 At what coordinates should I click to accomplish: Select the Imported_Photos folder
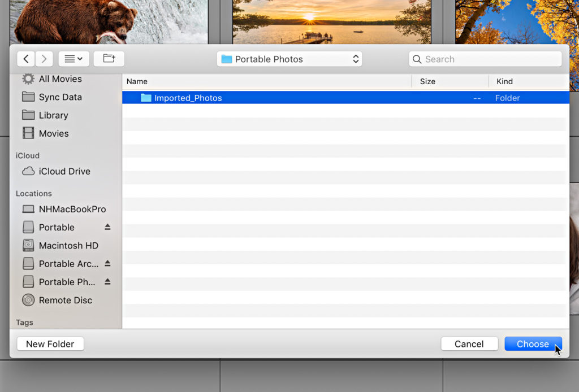[x=188, y=98]
